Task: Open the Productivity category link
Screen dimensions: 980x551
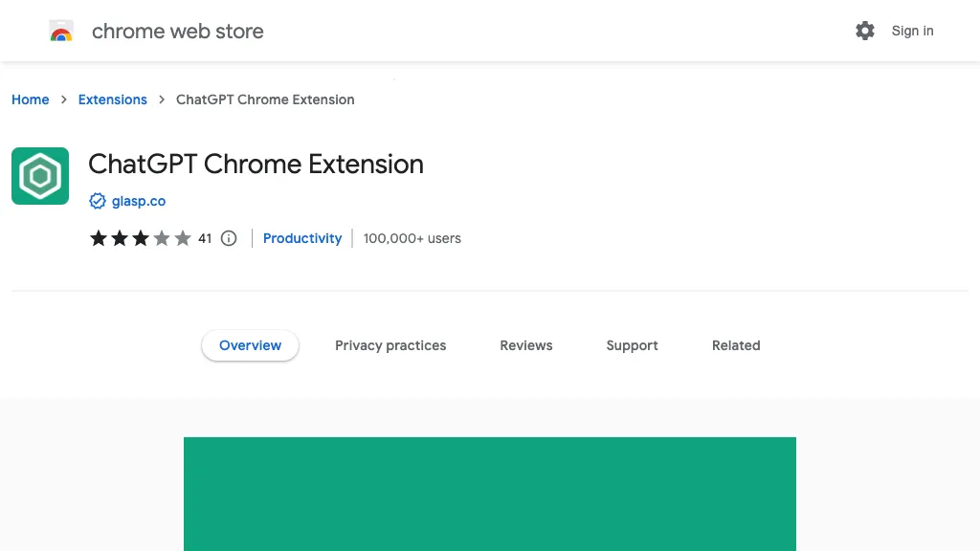Action: tap(302, 238)
